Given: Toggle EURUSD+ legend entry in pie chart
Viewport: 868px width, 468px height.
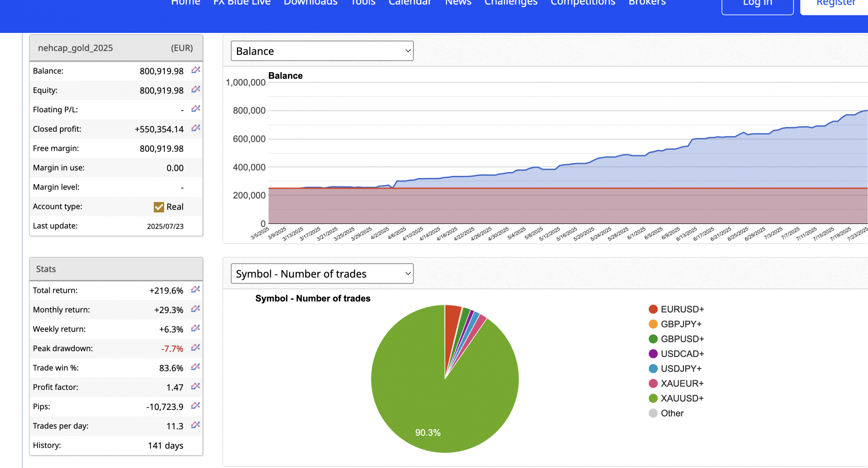Looking at the screenshot, I should point(682,310).
